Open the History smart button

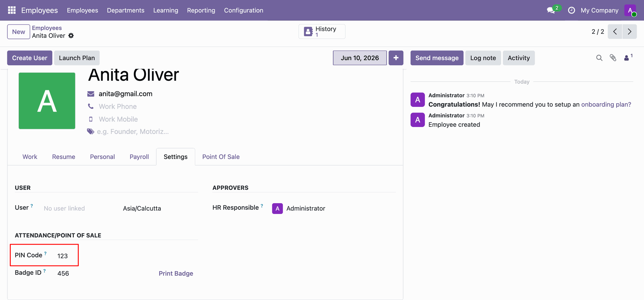pyautogui.click(x=322, y=32)
